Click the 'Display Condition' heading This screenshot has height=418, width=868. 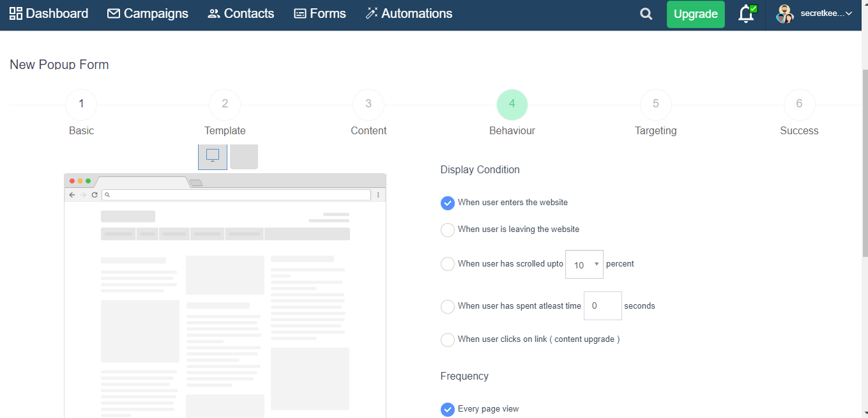point(480,170)
